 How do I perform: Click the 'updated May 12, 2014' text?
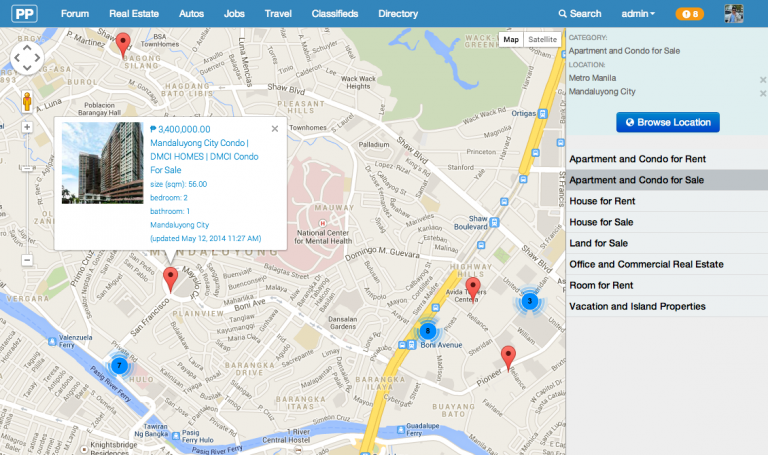coord(205,239)
